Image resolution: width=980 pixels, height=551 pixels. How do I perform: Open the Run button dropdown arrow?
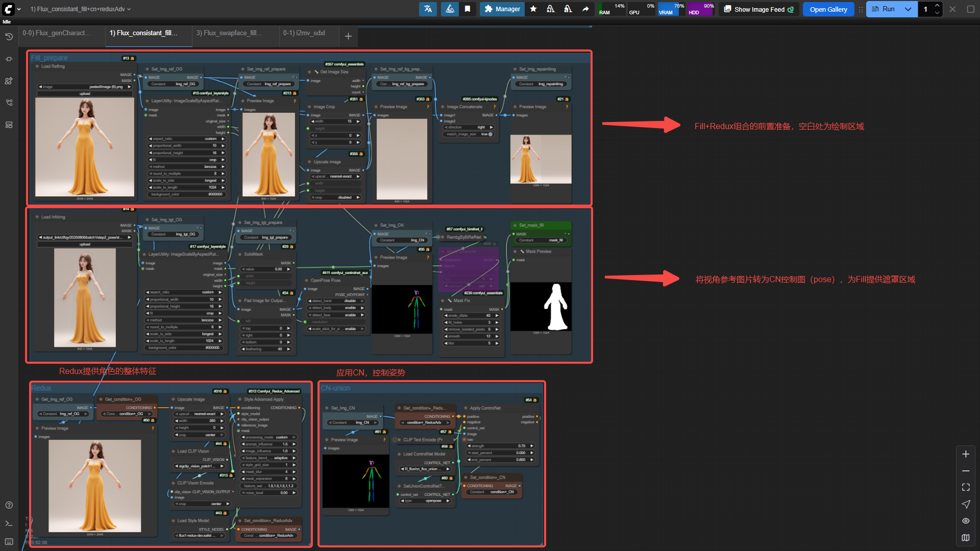pyautogui.click(x=908, y=9)
